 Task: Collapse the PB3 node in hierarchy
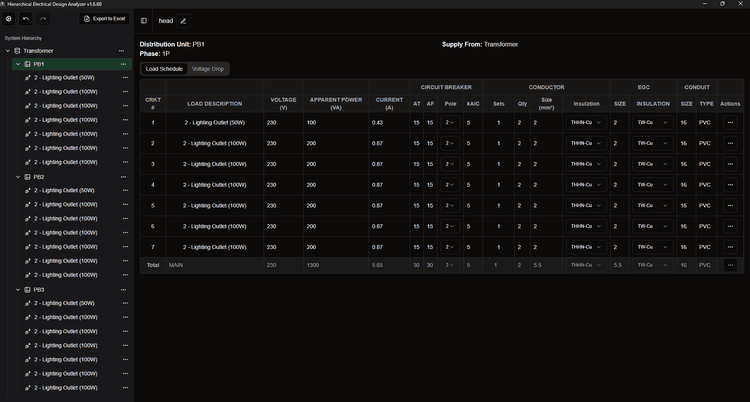18,290
